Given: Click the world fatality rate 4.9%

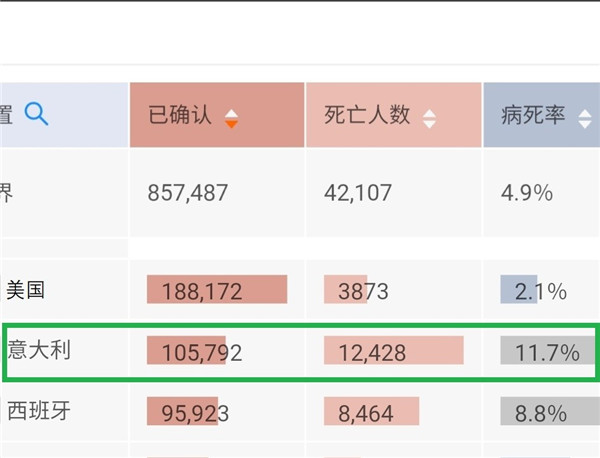Looking at the screenshot, I should [x=527, y=192].
